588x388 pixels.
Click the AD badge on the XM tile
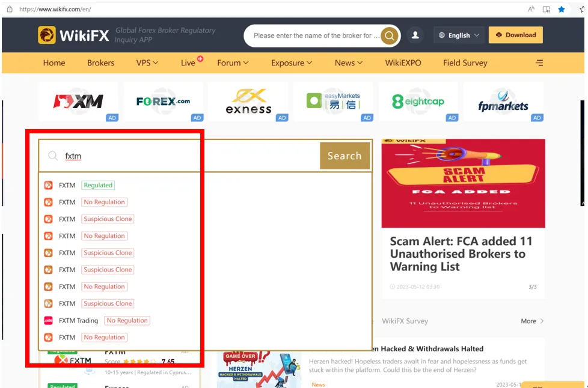point(112,118)
